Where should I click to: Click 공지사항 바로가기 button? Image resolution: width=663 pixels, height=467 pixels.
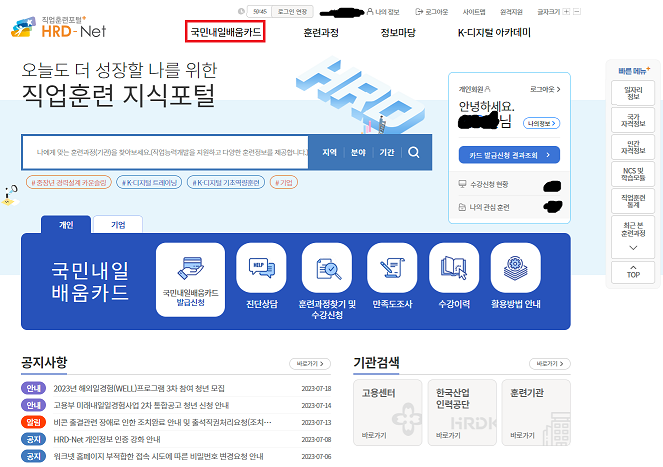[310, 364]
